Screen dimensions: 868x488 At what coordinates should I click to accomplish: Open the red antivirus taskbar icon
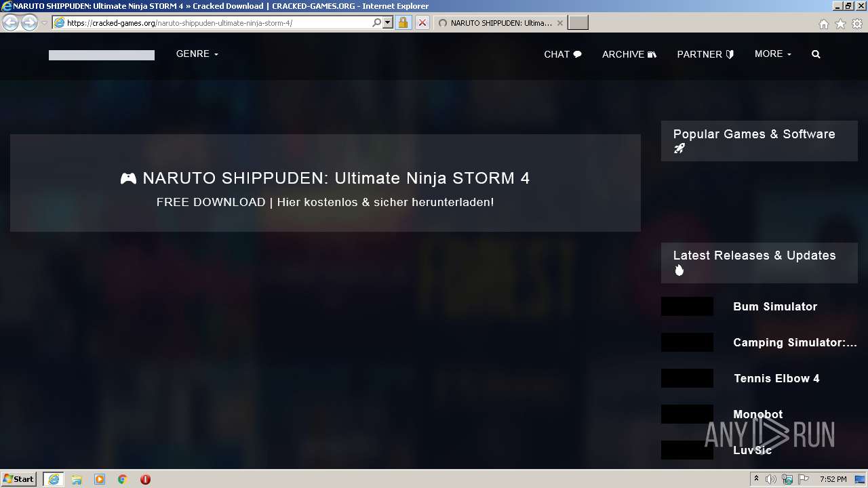pyautogui.click(x=145, y=479)
